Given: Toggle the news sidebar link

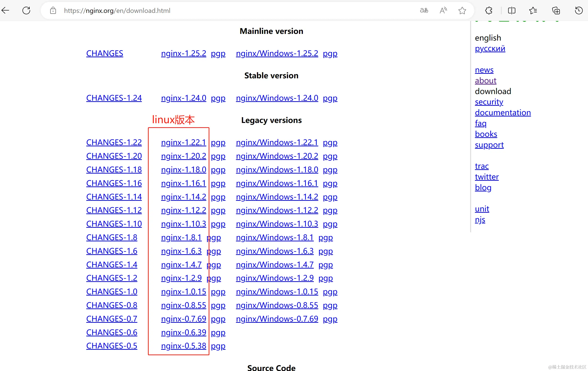Looking at the screenshot, I should point(484,69).
